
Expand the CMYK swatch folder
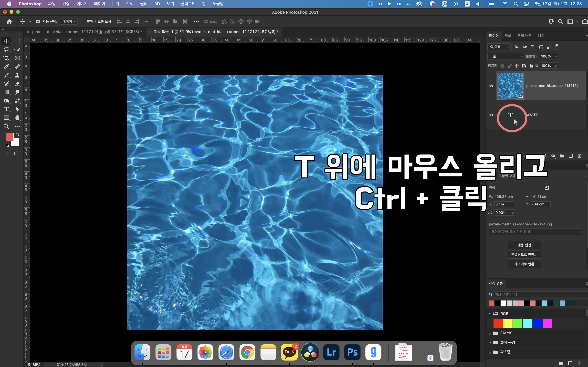click(x=490, y=333)
